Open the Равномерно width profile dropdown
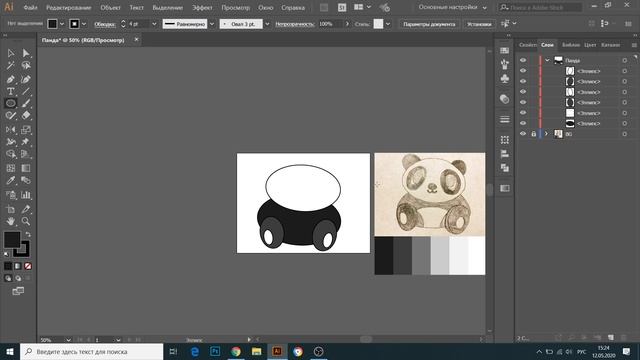Viewport: 640px width, 360px height. (x=211, y=24)
